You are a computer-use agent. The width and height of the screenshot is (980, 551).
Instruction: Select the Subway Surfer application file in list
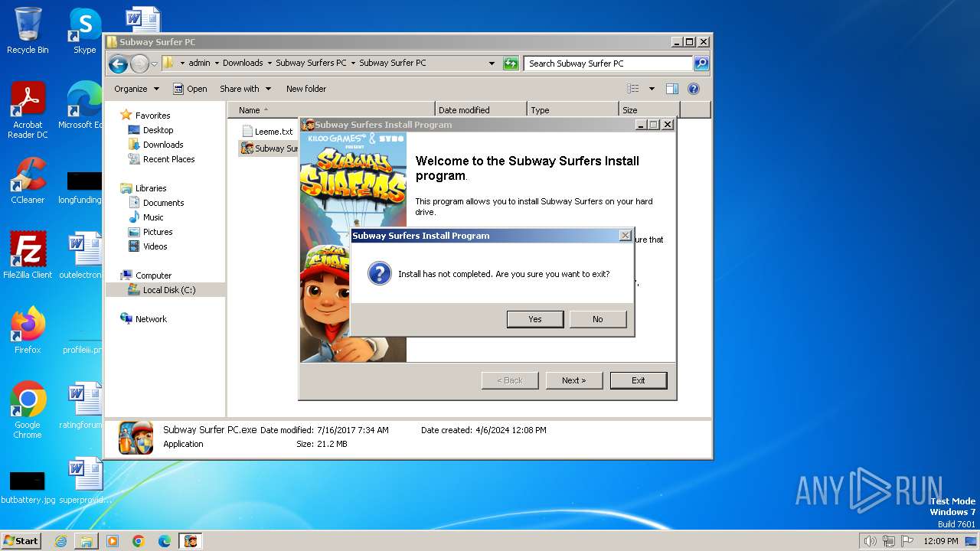[x=269, y=148]
